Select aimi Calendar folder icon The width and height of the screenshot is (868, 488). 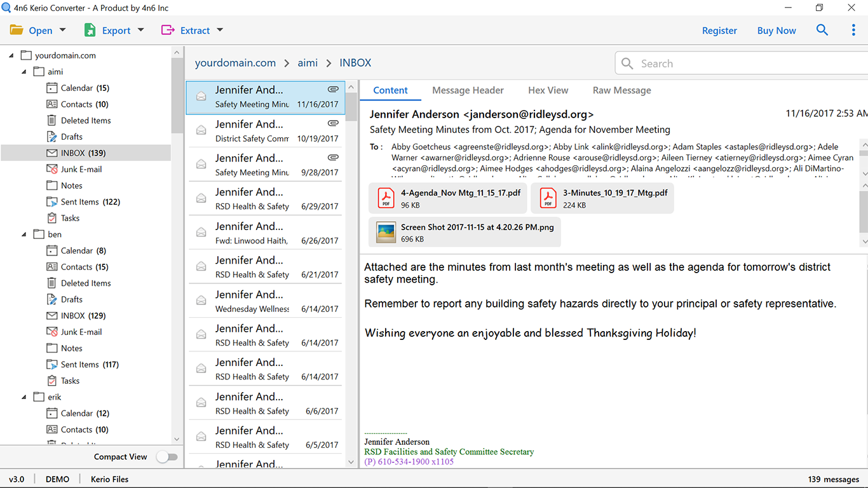[x=52, y=88]
